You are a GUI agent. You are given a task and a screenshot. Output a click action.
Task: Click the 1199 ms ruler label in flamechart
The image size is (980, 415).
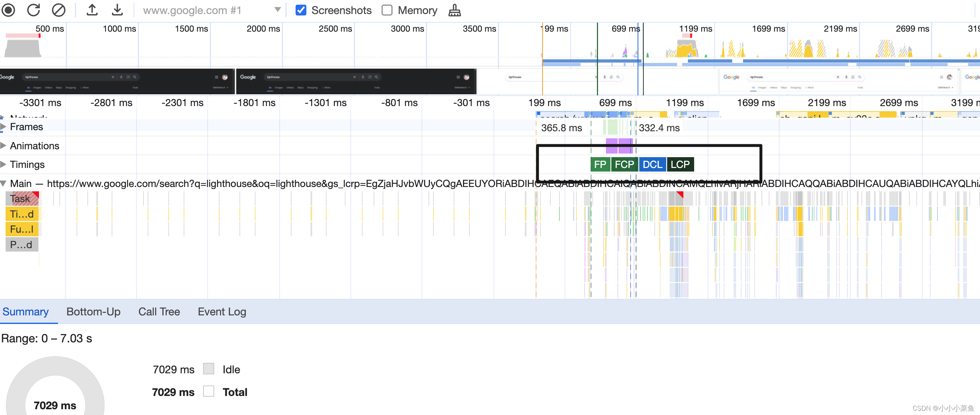pyautogui.click(x=685, y=102)
